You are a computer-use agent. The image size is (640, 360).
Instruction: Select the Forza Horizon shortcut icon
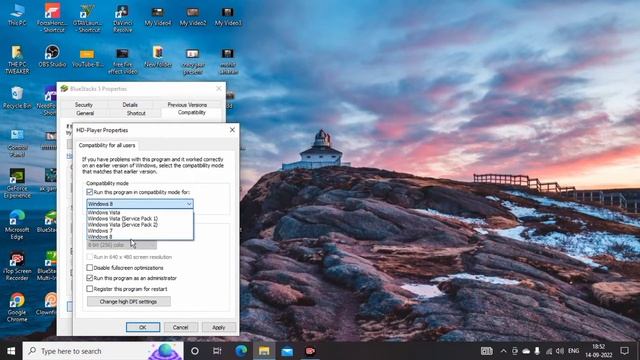[x=52, y=18]
